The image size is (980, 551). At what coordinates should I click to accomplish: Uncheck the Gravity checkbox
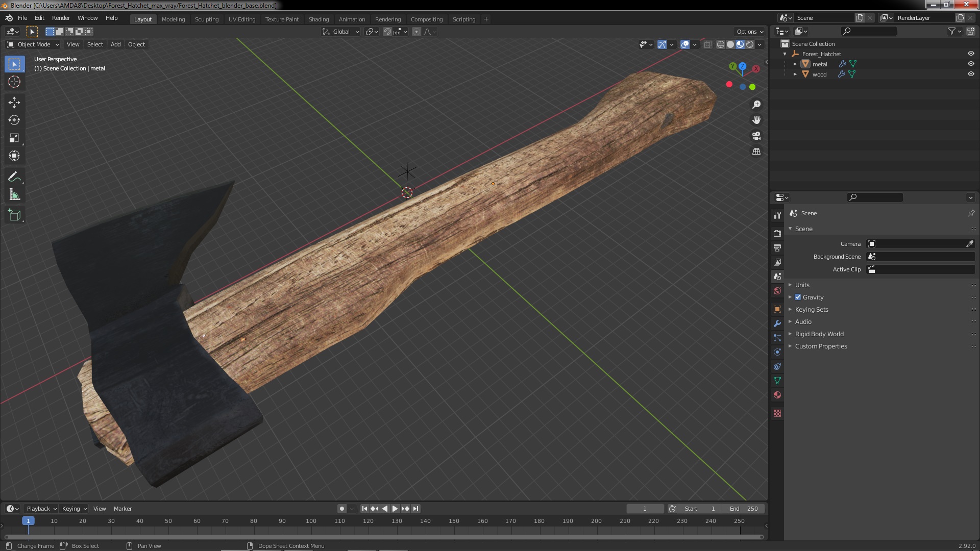[x=798, y=297]
